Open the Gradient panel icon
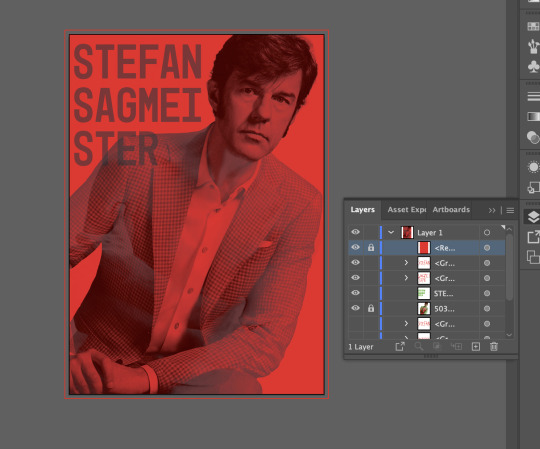This screenshot has width=540, height=449. coord(533,116)
